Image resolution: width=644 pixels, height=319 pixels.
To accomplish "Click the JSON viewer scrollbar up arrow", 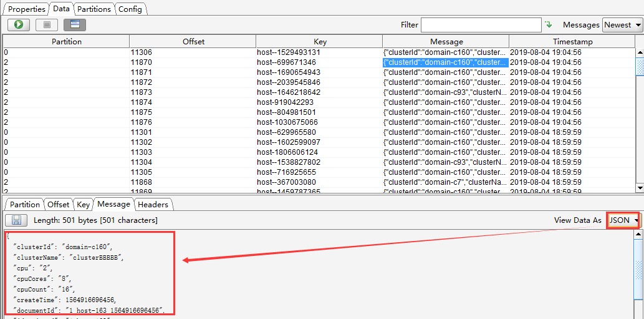I will click(638, 235).
